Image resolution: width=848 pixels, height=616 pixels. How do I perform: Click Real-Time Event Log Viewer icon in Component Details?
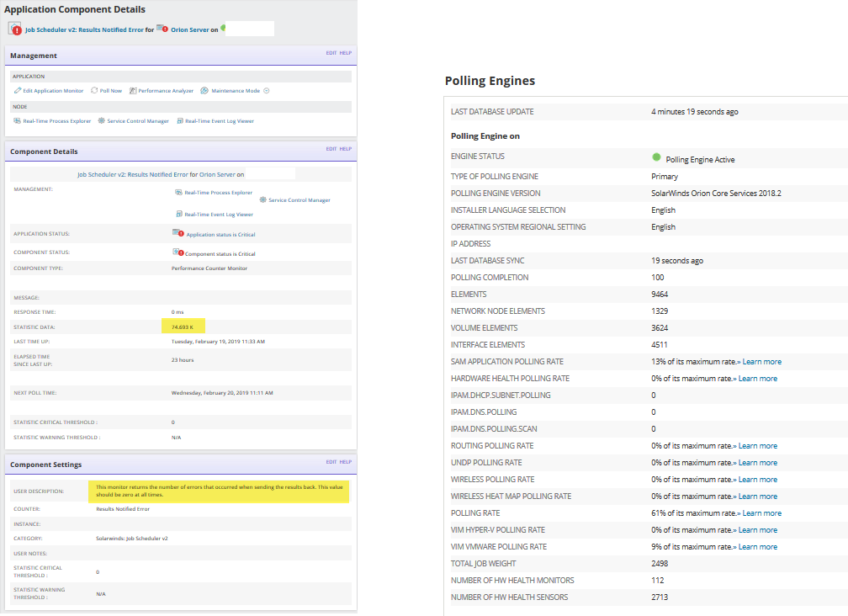179,214
